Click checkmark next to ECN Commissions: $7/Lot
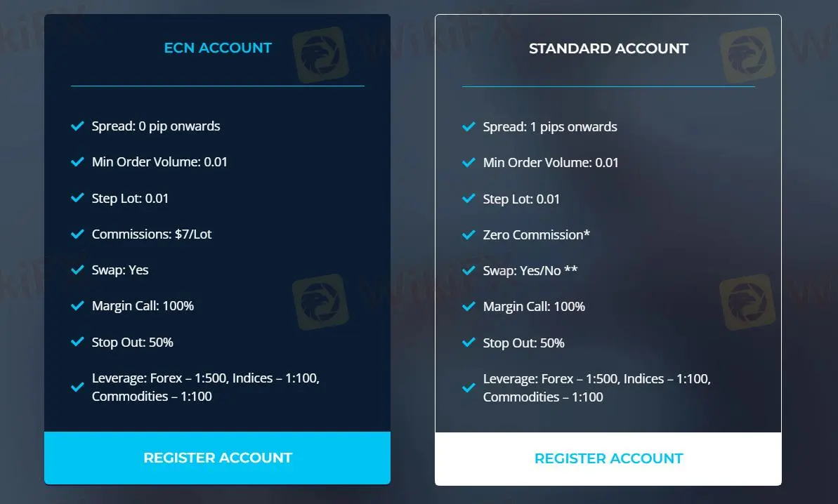This screenshot has width=838, height=504. tap(77, 234)
